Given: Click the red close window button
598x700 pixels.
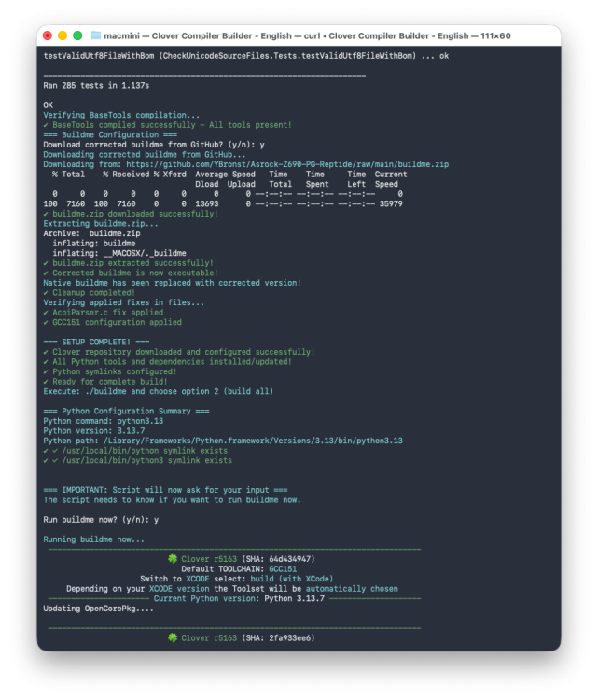Looking at the screenshot, I should tap(48, 35).
